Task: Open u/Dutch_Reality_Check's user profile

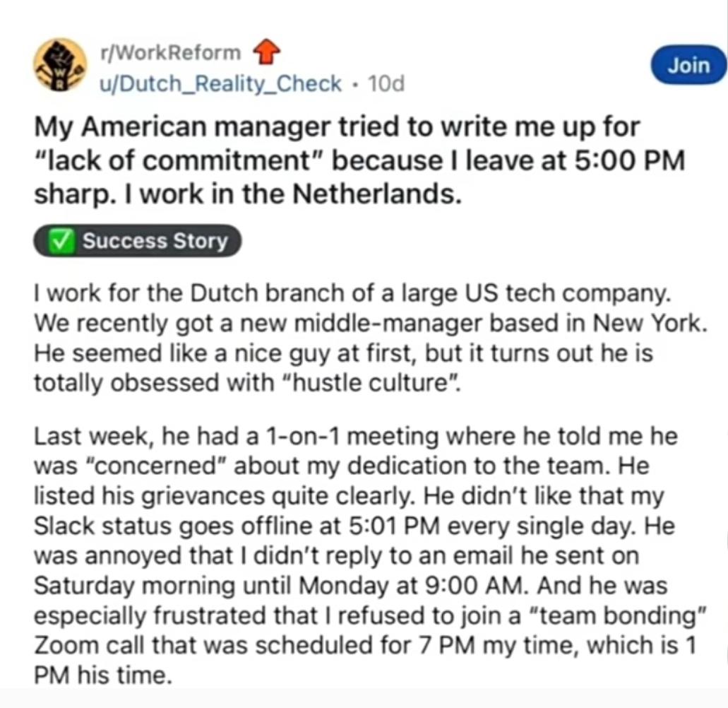Action: pyautogui.click(x=220, y=84)
